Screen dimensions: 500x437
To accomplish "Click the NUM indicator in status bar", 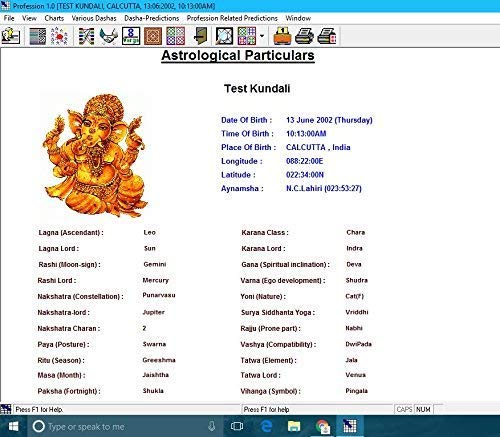I will pos(423,409).
